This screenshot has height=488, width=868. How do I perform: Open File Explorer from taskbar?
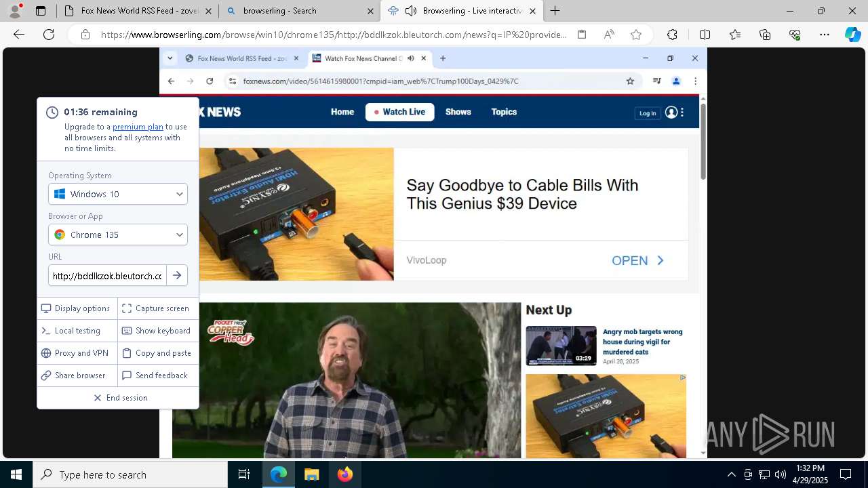pos(312,474)
